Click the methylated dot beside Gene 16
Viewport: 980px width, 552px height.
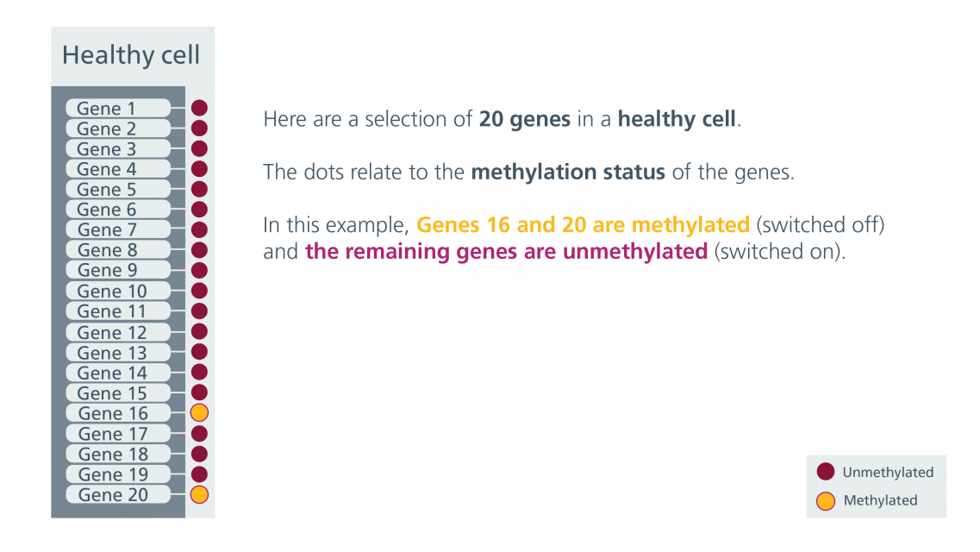coord(199,413)
